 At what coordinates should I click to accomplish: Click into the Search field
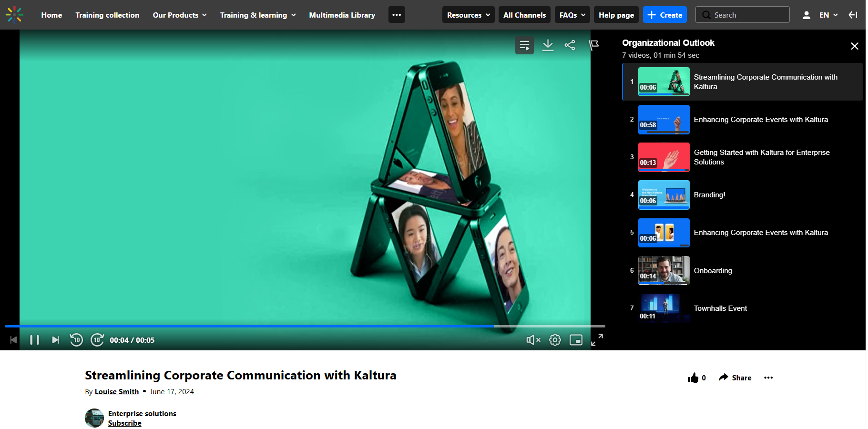[x=743, y=15]
